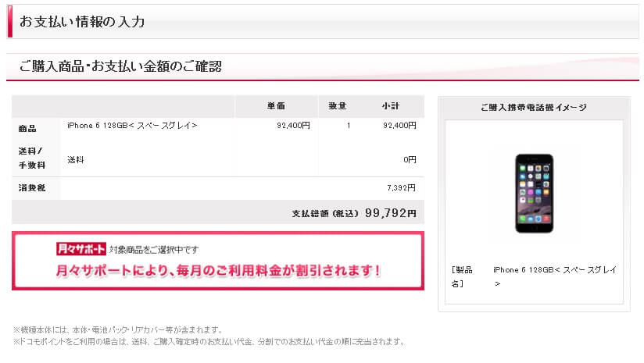
Task: Click the 商品 row label
Action: 27,129
